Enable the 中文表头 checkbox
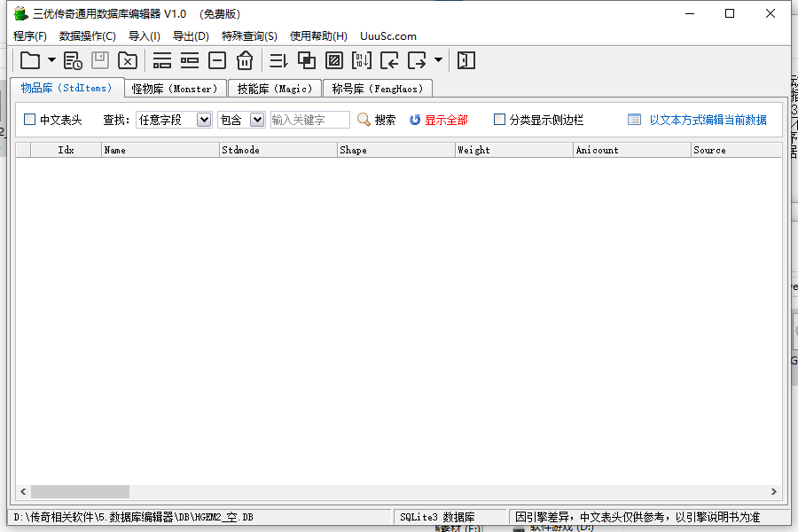Viewport: 798px width, 532px height. [30, 120]
